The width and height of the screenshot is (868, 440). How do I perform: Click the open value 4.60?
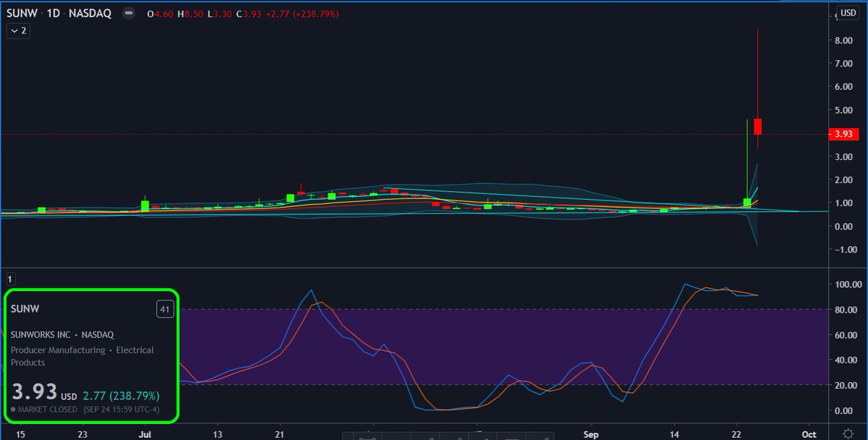163,14
